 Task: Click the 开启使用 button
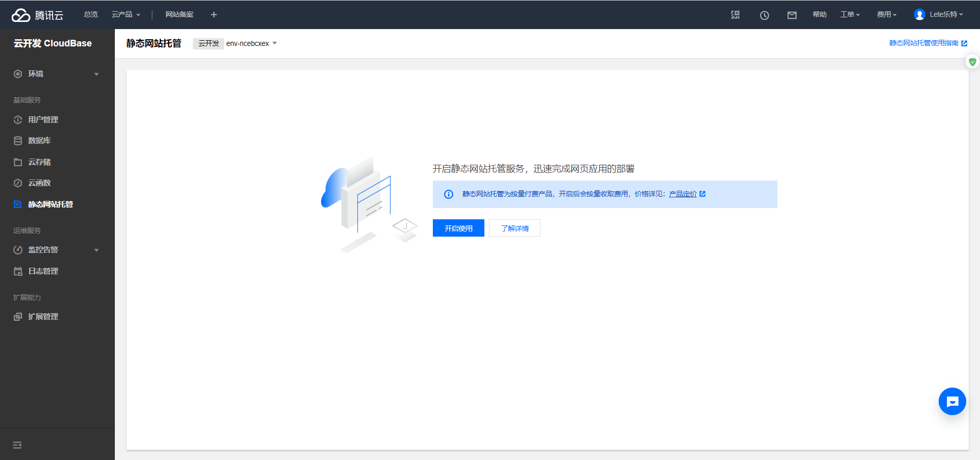[x=458, y=228]
